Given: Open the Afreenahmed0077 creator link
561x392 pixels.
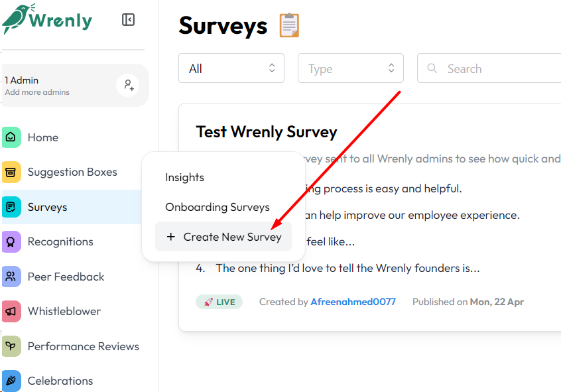Looking at the screenshot, I should 353,302.
